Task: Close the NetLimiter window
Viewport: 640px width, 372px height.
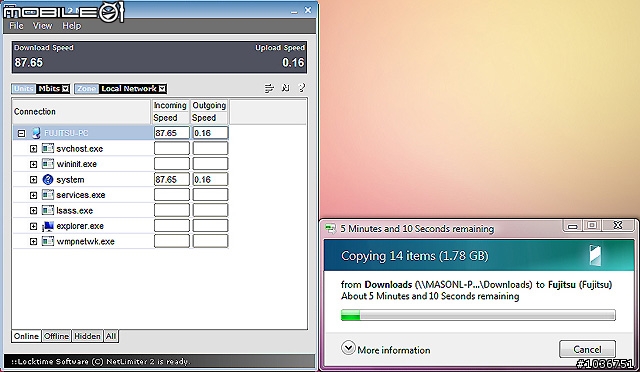Action: pyautogui.click(x=308, y=10)
